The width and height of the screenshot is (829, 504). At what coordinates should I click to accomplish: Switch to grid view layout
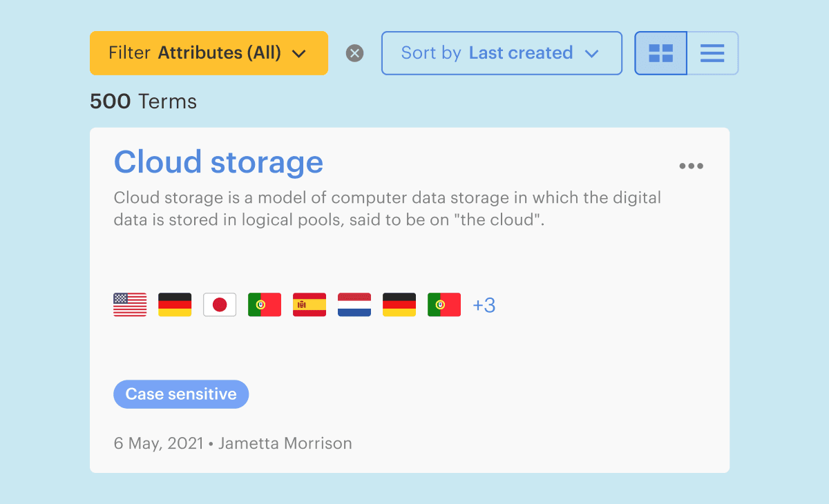pos(661,53)
